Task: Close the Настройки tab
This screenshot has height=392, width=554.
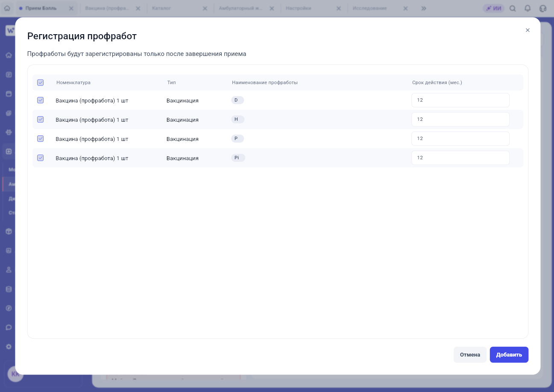Action: click(x=339, y=8)
